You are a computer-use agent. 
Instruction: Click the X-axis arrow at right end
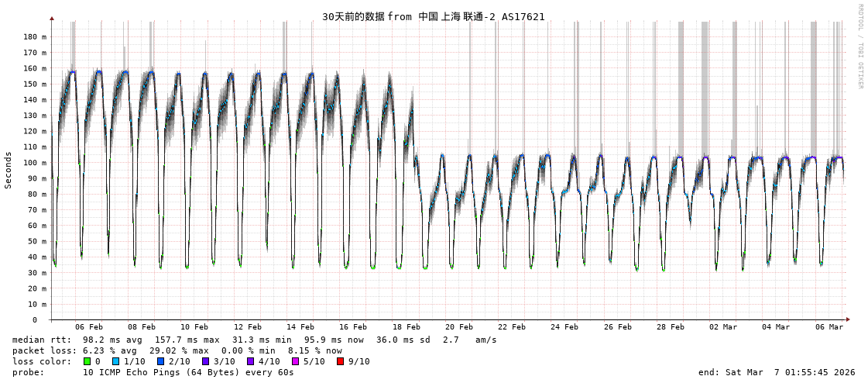[x=848, y=319]
